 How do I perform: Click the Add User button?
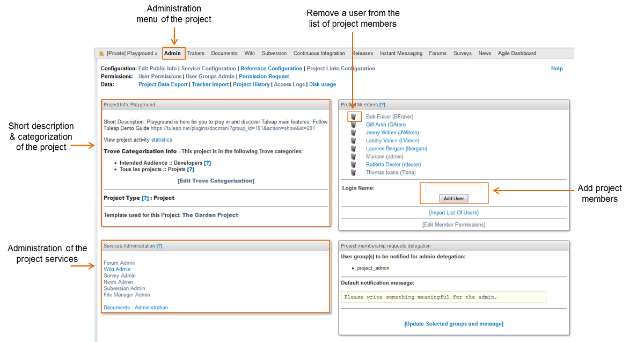453,198
